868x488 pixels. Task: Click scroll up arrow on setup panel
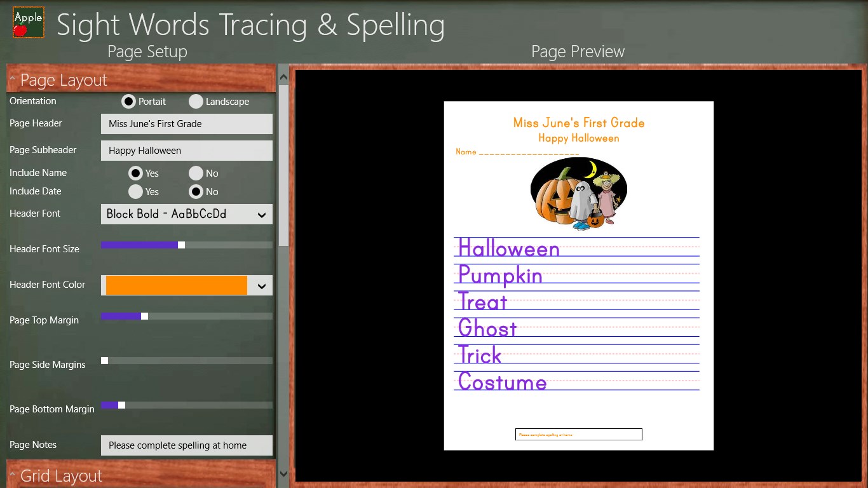[283, 78]
